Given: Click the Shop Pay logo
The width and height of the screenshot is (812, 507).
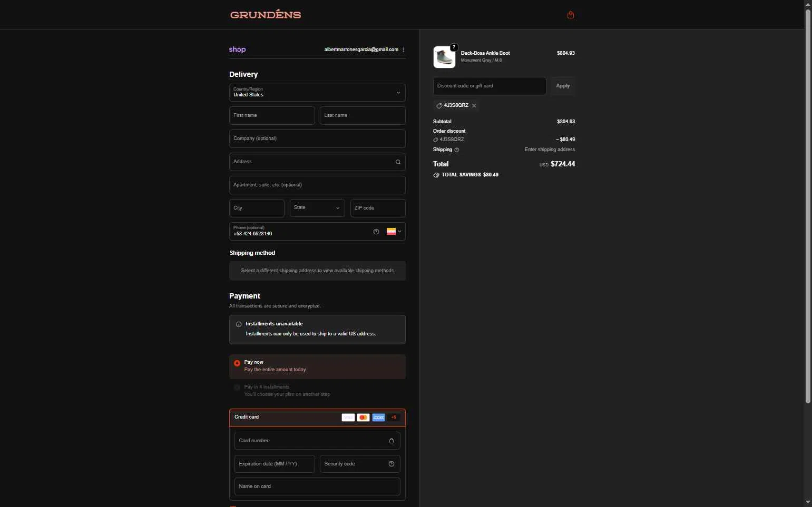Looking at the screenshot, I should 237,49.
